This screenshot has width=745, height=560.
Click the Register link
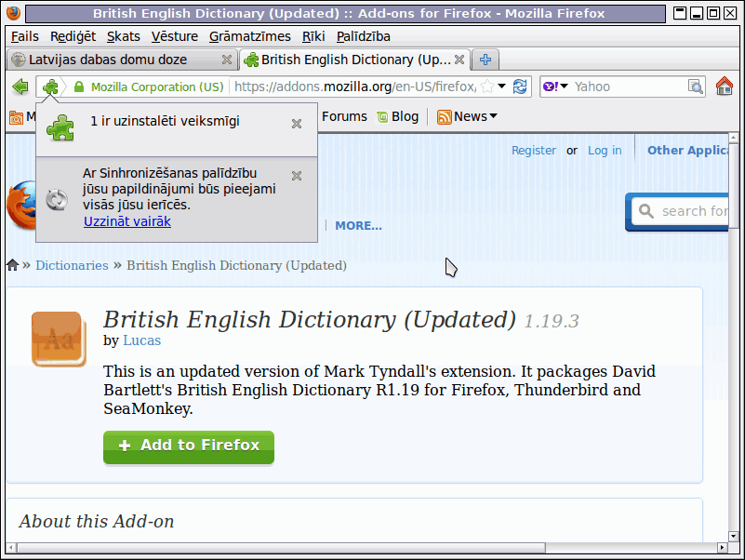pos(533,151)
